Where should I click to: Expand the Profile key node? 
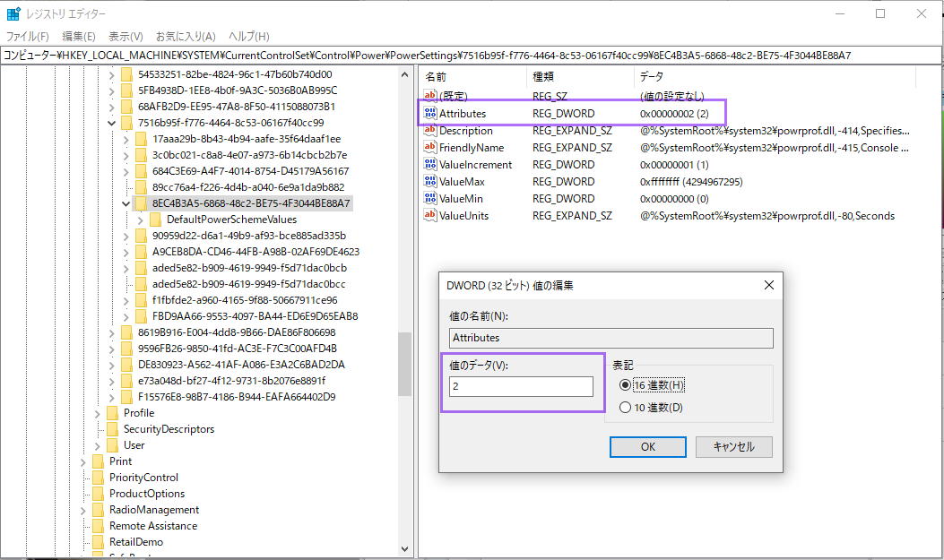(x=98, y=413)
